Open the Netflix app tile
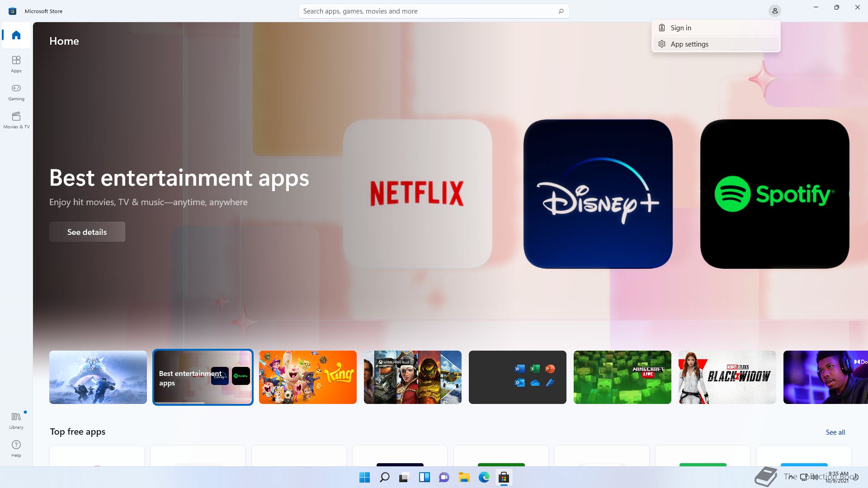868x488 pixels. pos(417,194)
